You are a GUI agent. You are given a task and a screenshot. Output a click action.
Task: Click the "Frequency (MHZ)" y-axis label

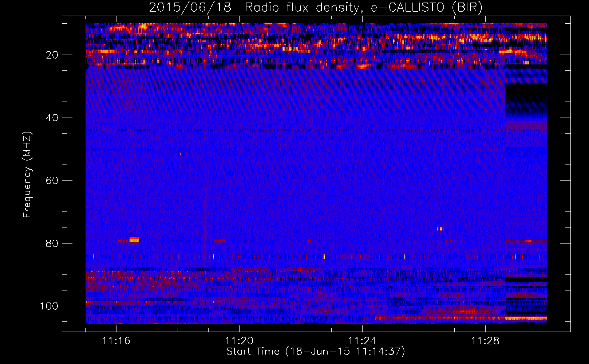click(27, 175)
